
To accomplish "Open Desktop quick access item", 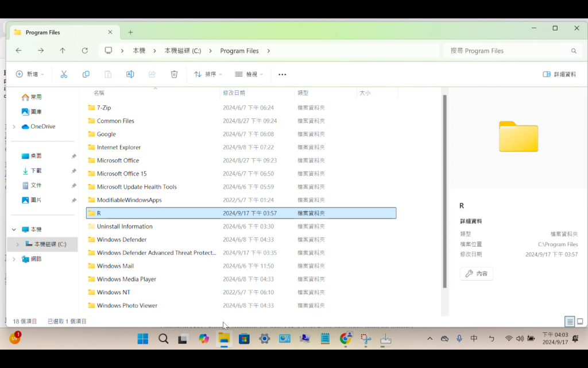I will (x=32, y=156).
